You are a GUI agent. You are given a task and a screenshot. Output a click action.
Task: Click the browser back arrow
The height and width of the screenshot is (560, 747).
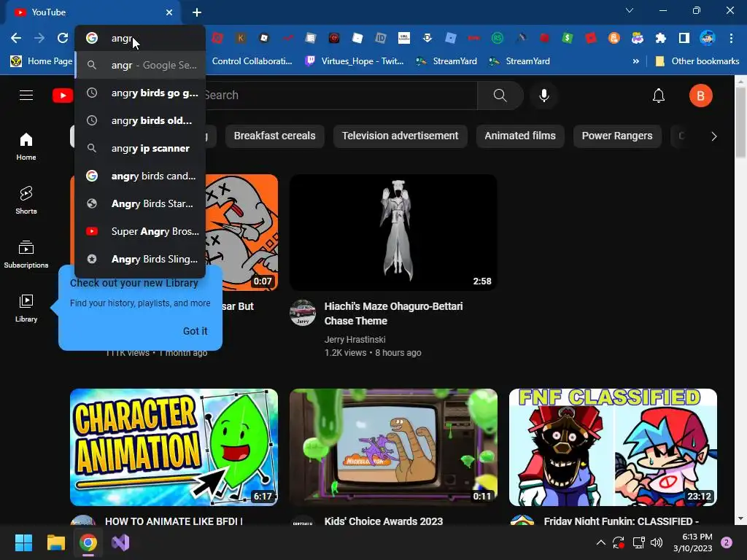coord(16,38)
